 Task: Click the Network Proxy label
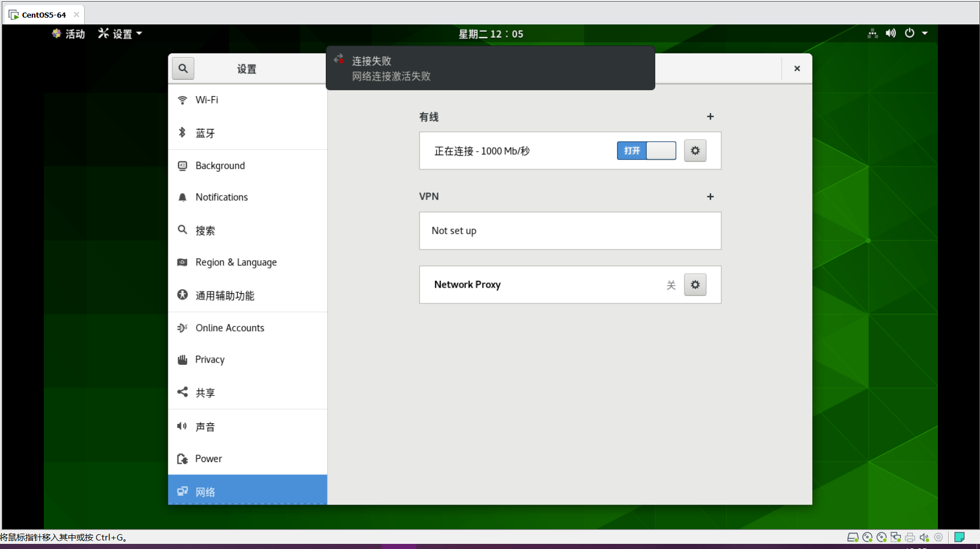468,285
